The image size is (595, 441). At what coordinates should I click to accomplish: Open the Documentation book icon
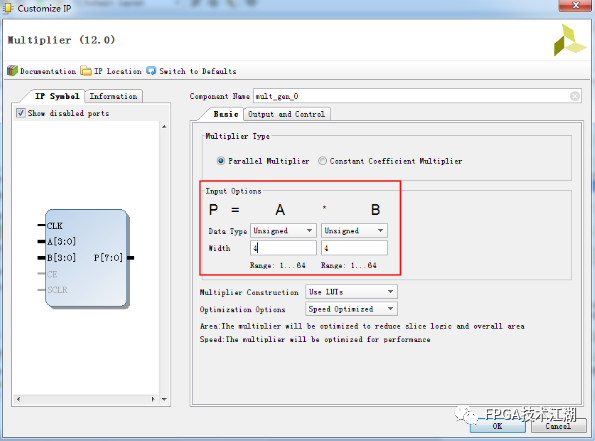point(12,71)
